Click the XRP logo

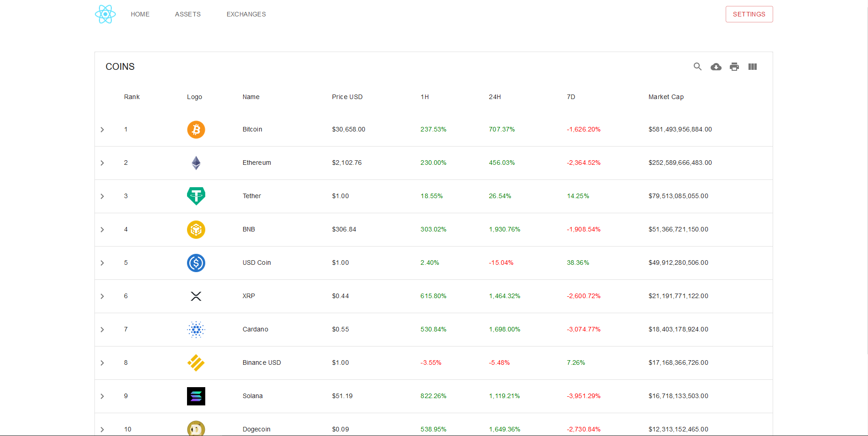[x=196, y=296]
